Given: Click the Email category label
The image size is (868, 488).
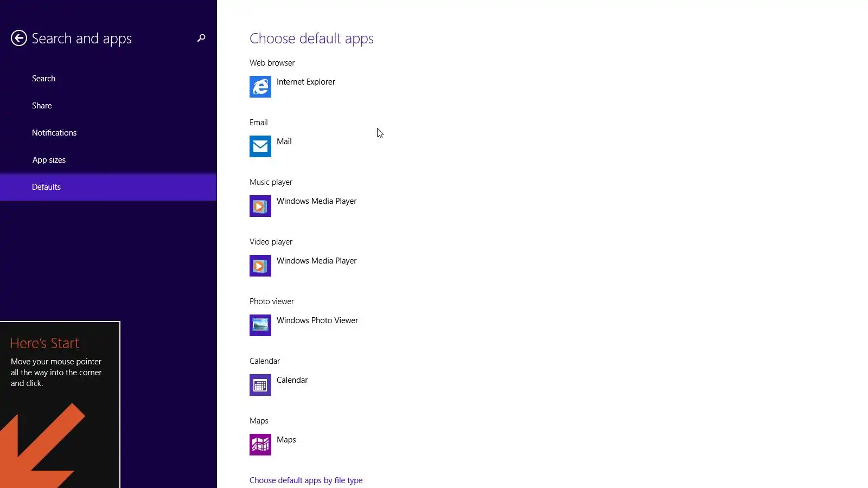Looking at the screenshot, I should pos(259,123).
